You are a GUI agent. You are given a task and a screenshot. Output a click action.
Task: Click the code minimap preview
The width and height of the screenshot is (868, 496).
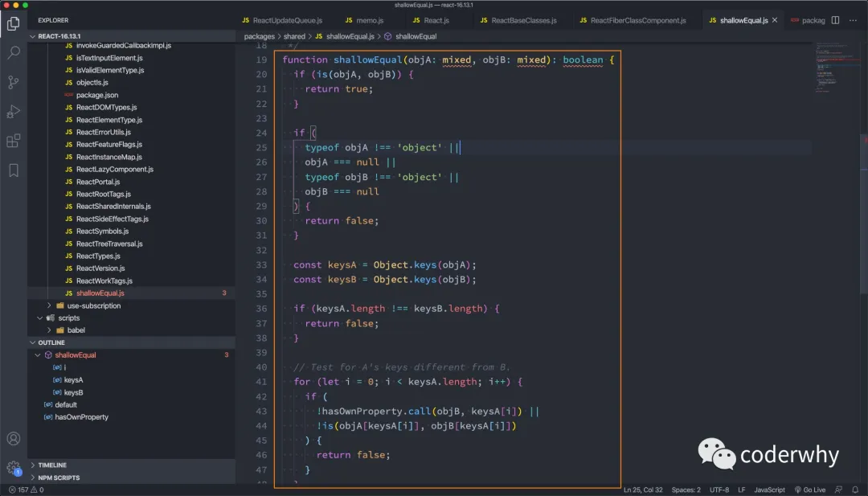(836, 67)
